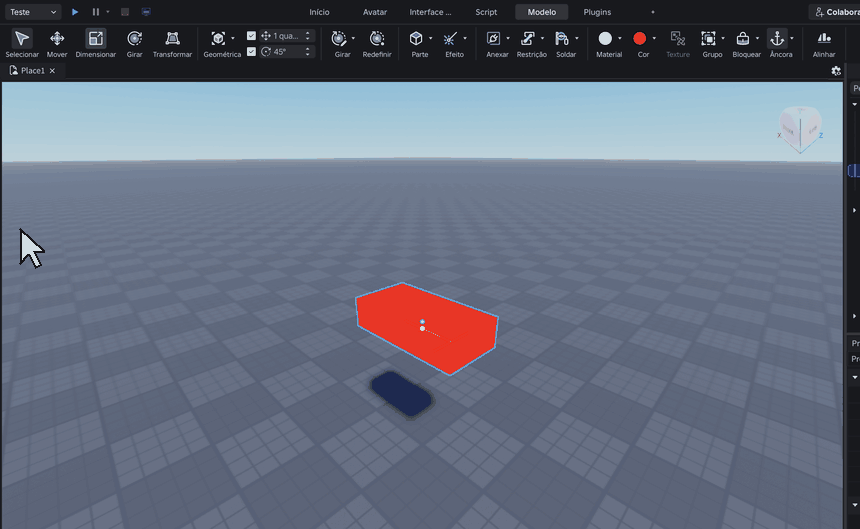Viewport: 860px width, 529px height.
Task: Insert a new Parte
Action: coord(416,38)
